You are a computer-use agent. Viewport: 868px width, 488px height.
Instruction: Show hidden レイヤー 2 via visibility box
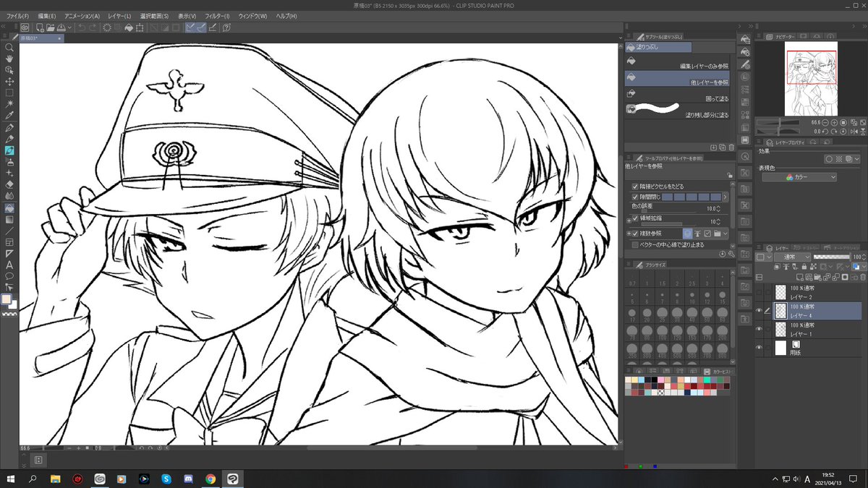point(759,292)
